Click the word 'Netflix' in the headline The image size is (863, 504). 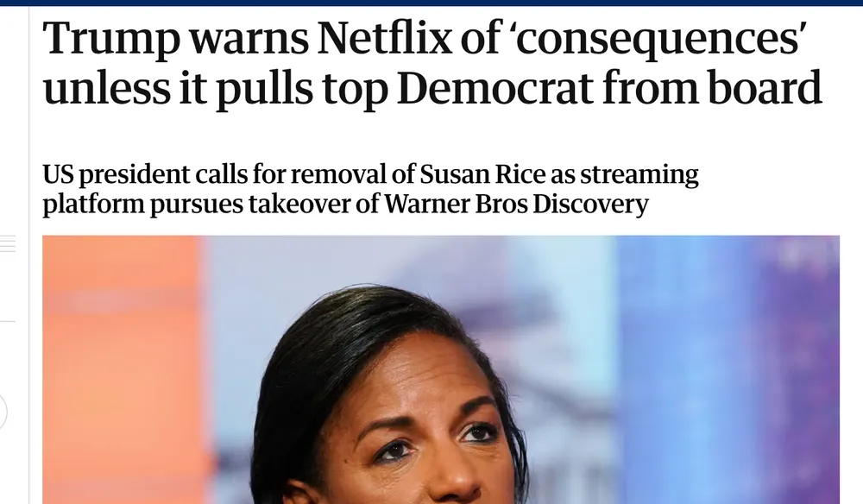coord(384,38)
